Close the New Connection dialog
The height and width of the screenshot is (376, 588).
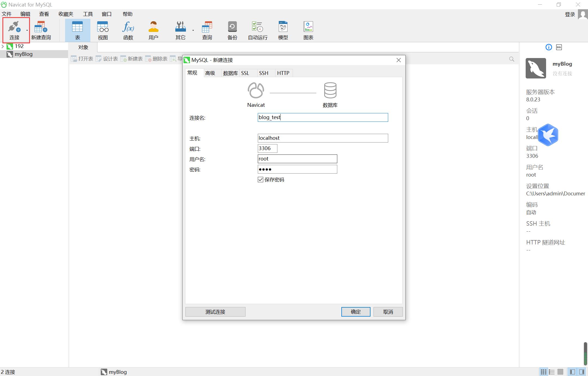399,60
